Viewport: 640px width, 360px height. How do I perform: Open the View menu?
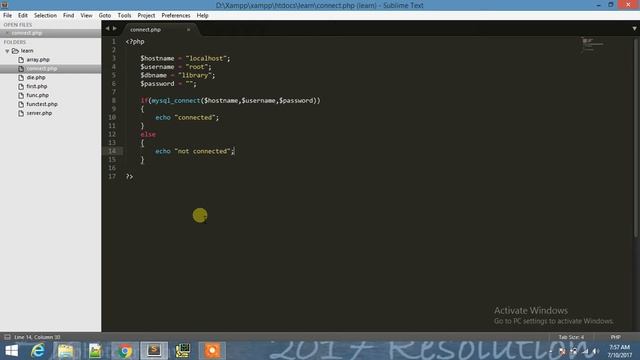[86, 16]
